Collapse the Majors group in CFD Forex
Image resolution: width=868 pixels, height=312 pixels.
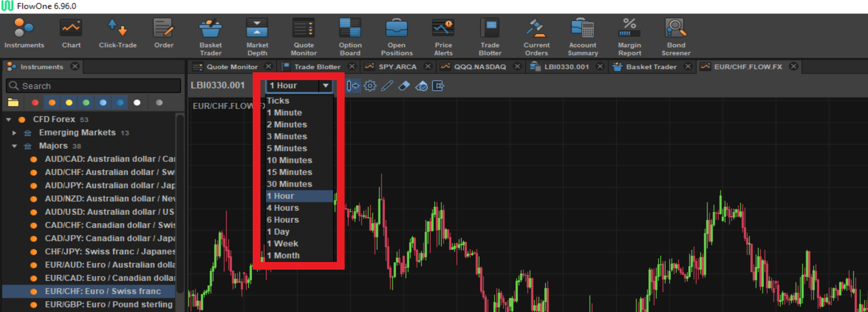(14, 146)
